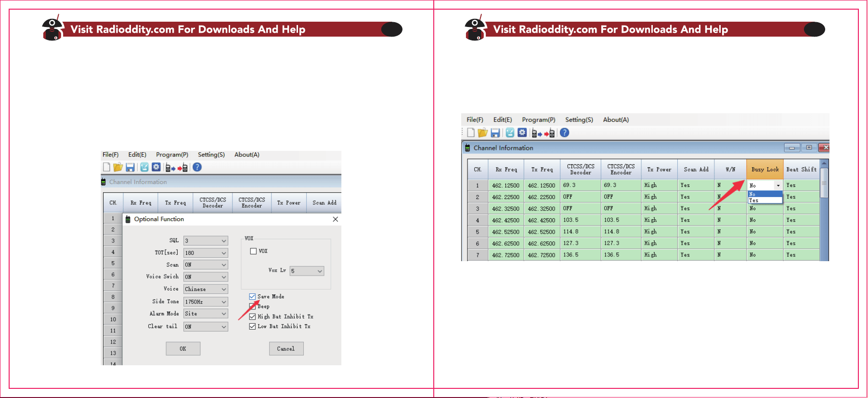
Task: Click Cancel in Optional Function dialog
Action: coord(286,349)
